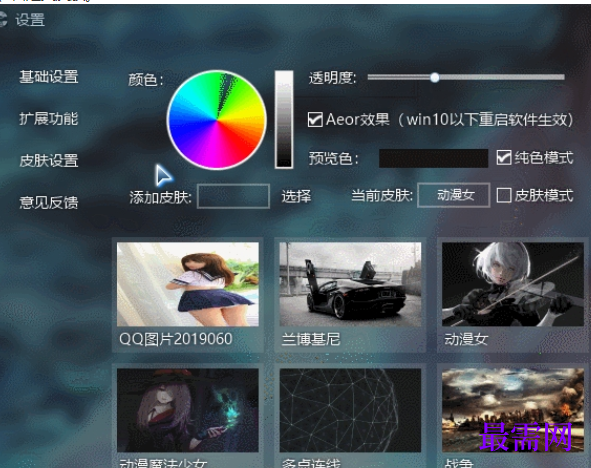Switch to 皮肤设置 section
The image size is (591, 468).
49,161
